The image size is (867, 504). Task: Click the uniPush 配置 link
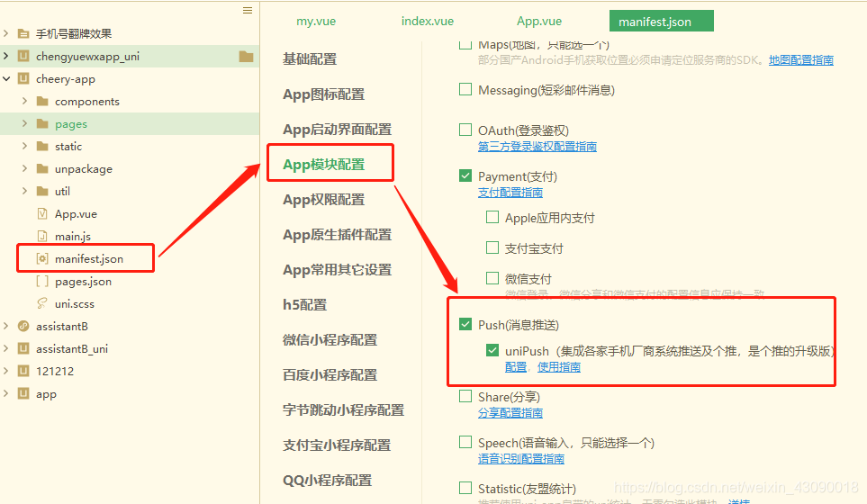click(x=515, y=366)
